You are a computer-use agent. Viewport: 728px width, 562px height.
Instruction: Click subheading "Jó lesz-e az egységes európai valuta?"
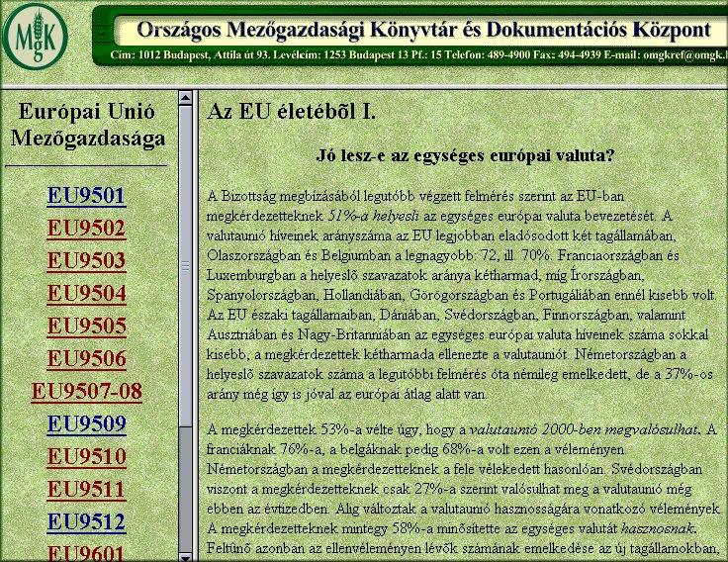(465, 155)
